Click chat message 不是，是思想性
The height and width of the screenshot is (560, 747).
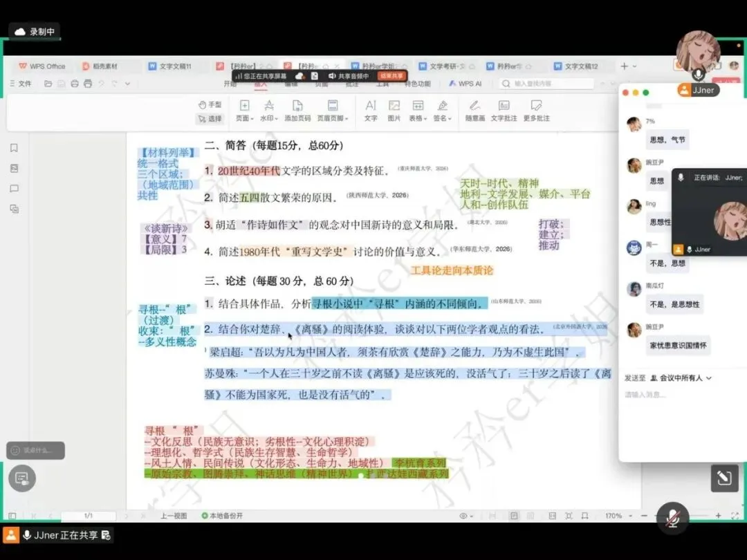click(674, 304)
